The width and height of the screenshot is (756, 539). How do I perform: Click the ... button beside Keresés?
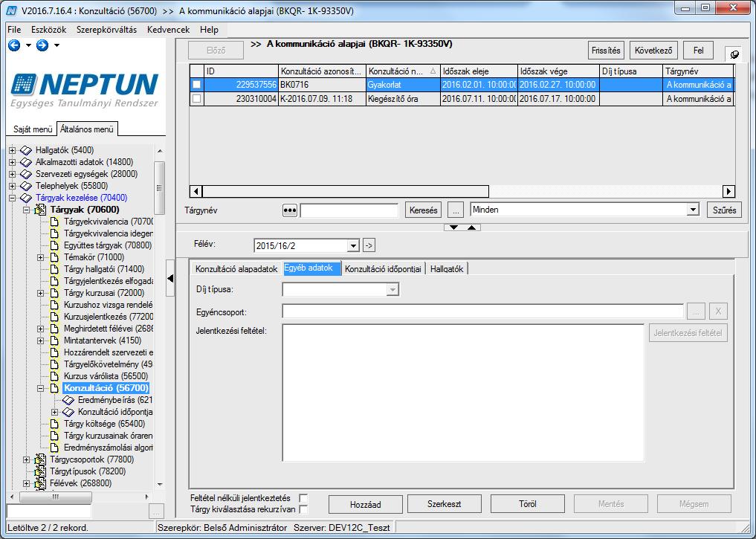(456, 210)
